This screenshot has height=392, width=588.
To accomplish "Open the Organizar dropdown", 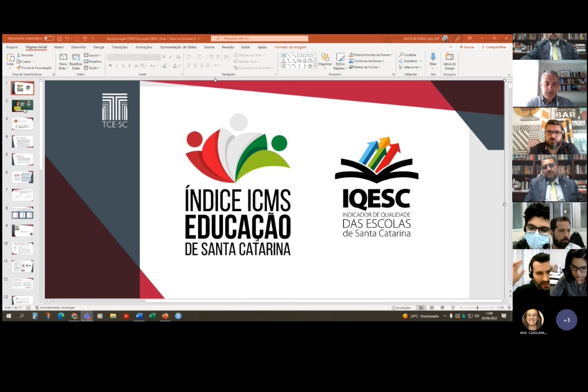I will tap(325, 61).
